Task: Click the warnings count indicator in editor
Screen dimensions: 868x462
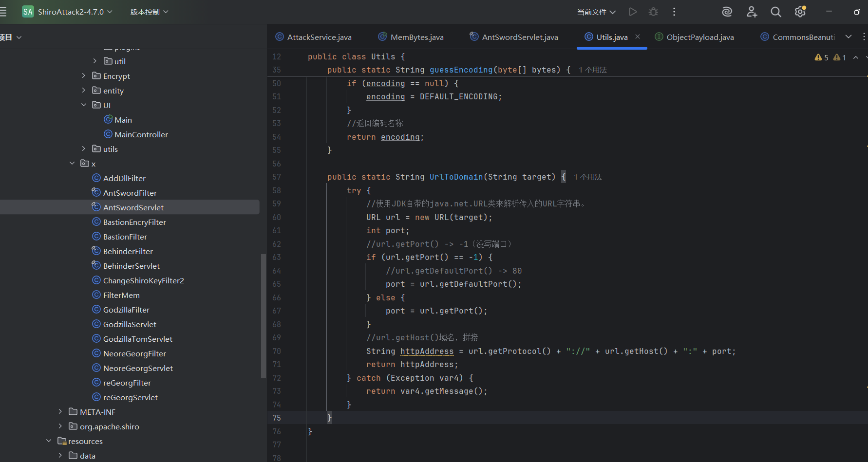Action: (822, 57)
